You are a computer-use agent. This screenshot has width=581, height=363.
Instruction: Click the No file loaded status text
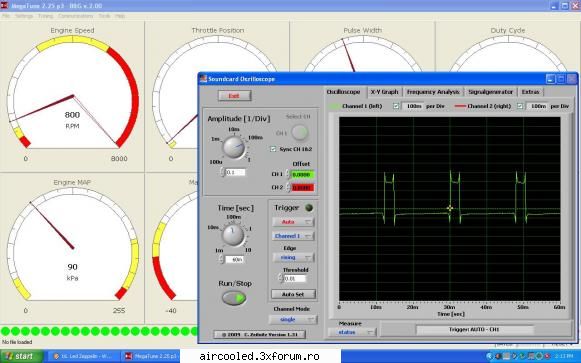[x=17, y=342]
